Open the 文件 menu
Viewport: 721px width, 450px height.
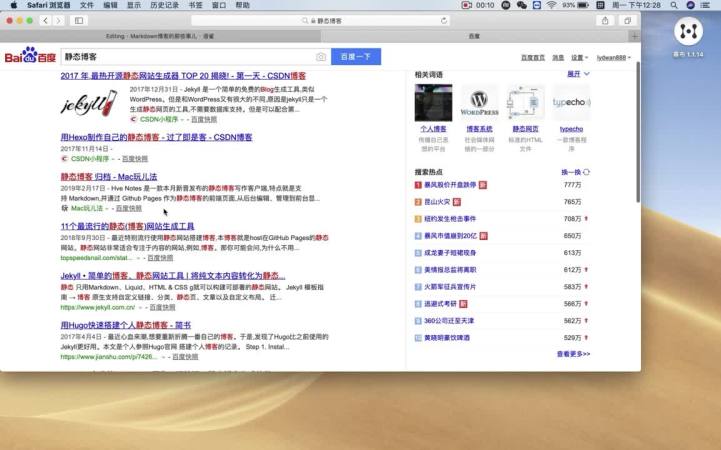(x=86, y=5)
